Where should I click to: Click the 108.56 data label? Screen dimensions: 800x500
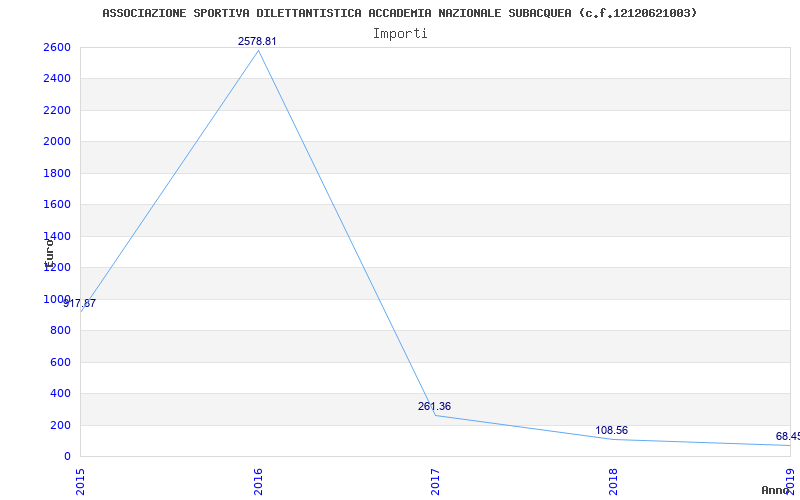click(x=611, y=431)
